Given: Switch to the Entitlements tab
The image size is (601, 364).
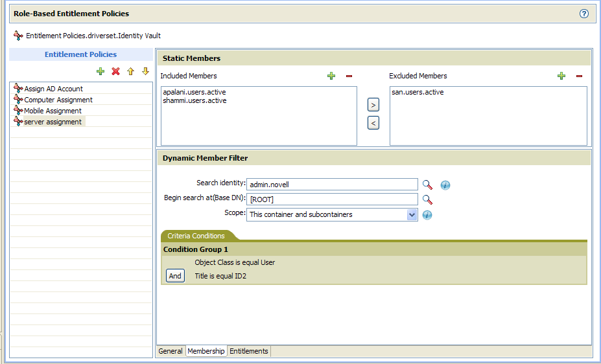Looking at the screenshot, I should coord(249,351).
